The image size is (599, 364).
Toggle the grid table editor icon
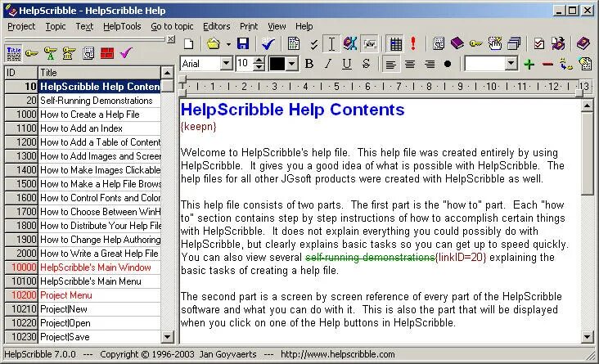click(x=395, y=44)
